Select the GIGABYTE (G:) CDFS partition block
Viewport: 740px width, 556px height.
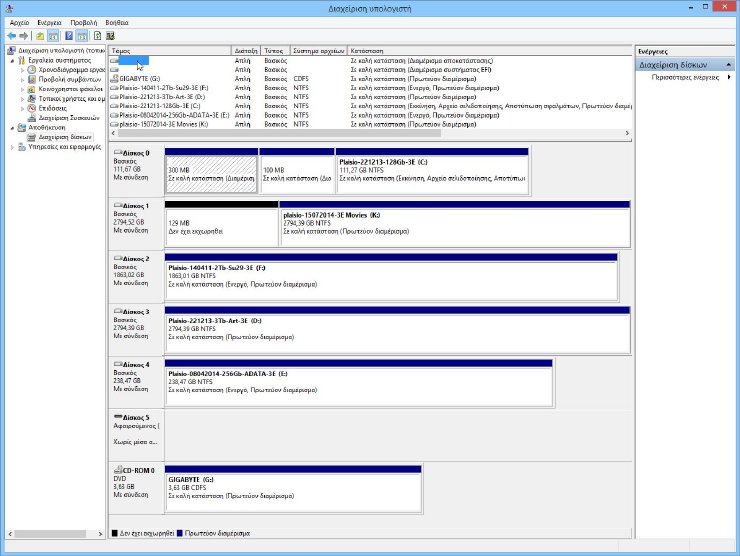[293, 489]
